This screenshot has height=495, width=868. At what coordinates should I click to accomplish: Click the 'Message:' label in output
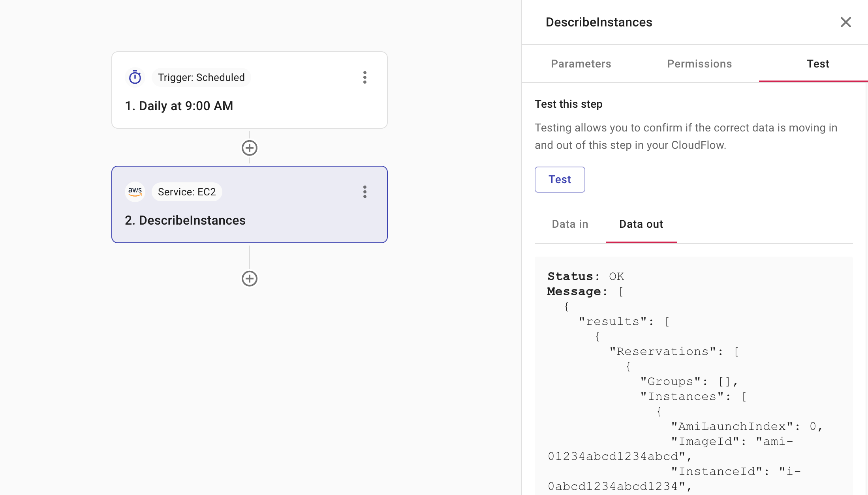coord(577,291)
